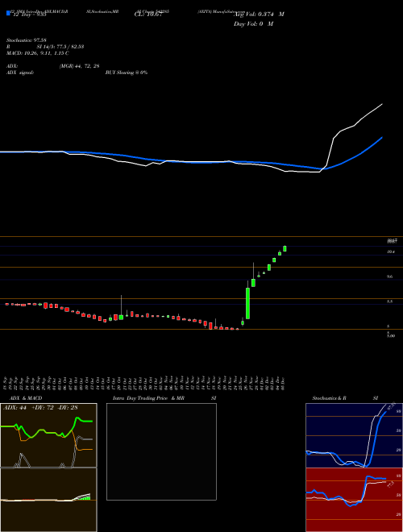Click the 8.8 price axis label

click(x=390, y=301)
